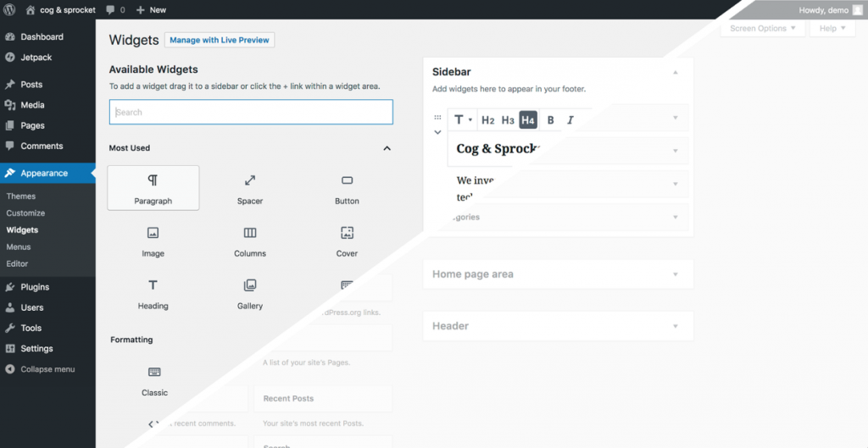Choose the Spacer block icon
The image size is (868, 448).
(250, 180)
